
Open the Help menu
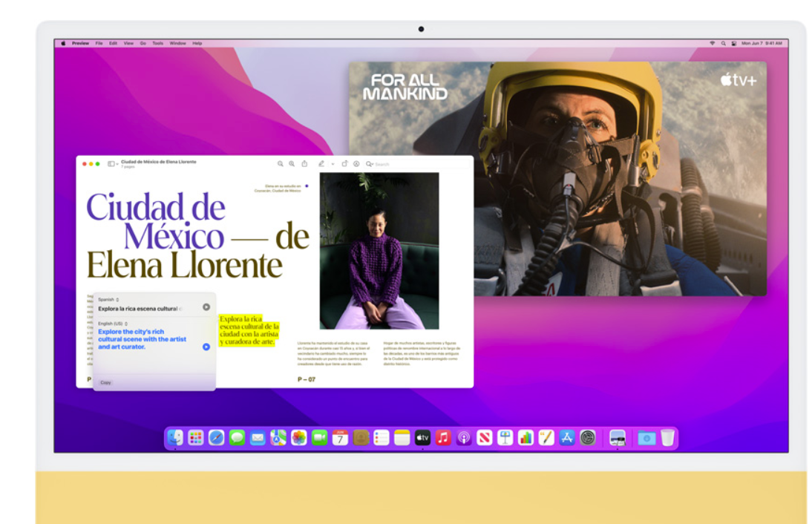pos(197,44)
